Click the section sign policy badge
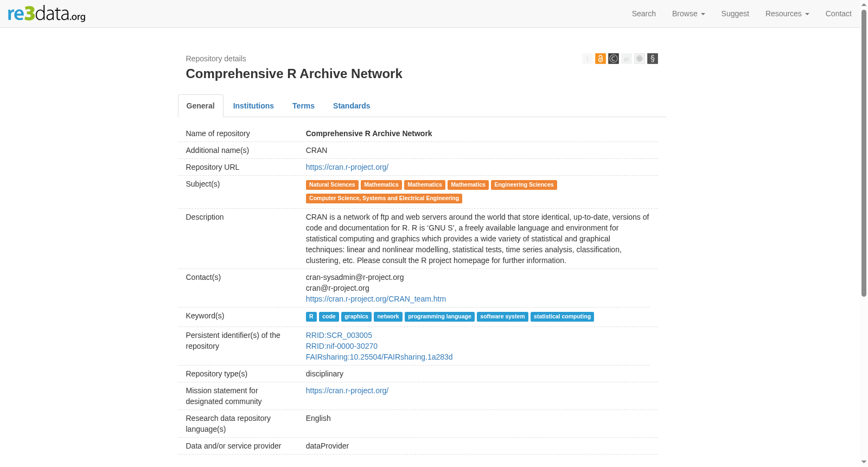The image size is (868, 467). [653, 59]
